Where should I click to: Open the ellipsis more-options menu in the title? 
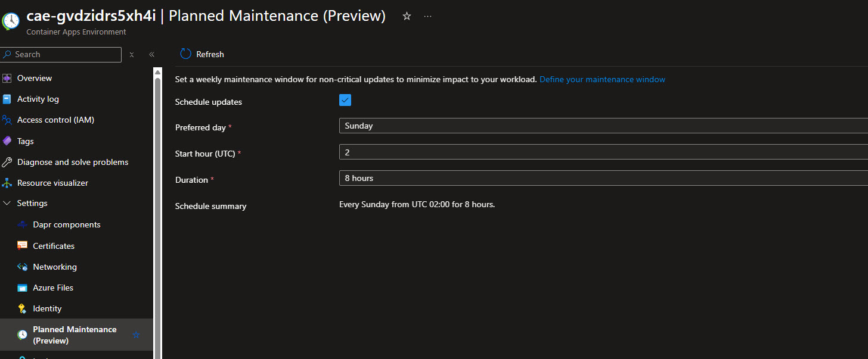(x=427, y=17)
